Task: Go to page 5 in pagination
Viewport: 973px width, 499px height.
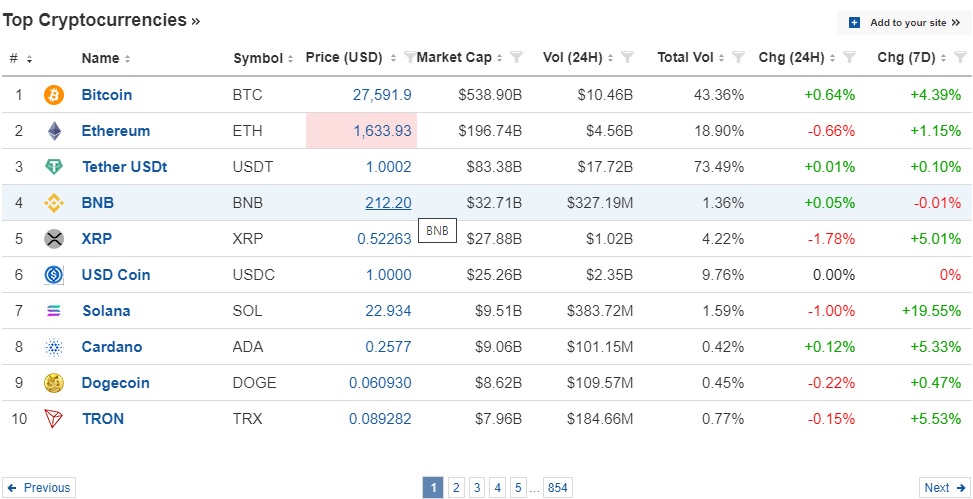Action: point(518,488)
